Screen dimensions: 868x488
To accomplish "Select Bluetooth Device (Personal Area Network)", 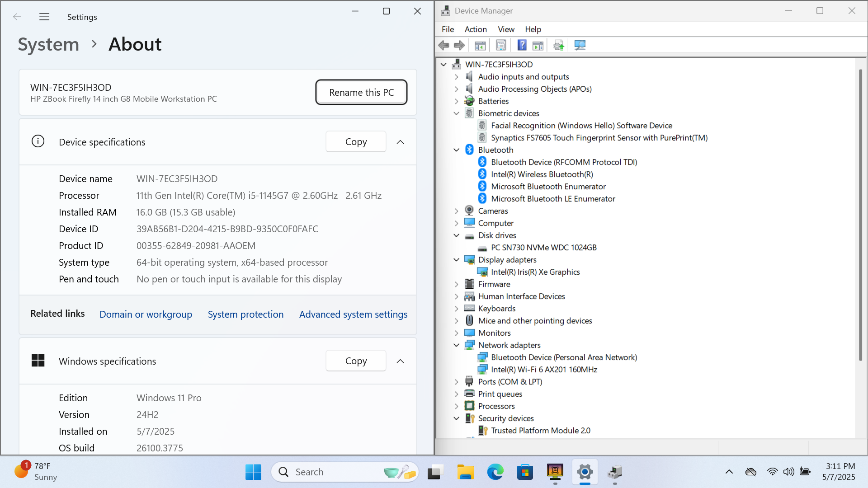I will pyautogui.click(x=564, y=357).
